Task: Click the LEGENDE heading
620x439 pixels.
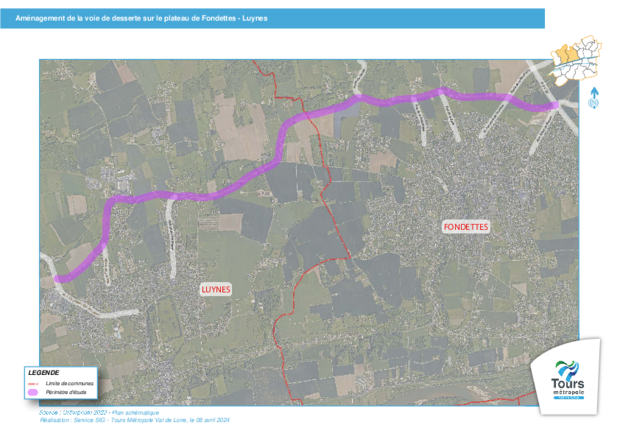Action: pyautogui.click(x=44, y=373)
